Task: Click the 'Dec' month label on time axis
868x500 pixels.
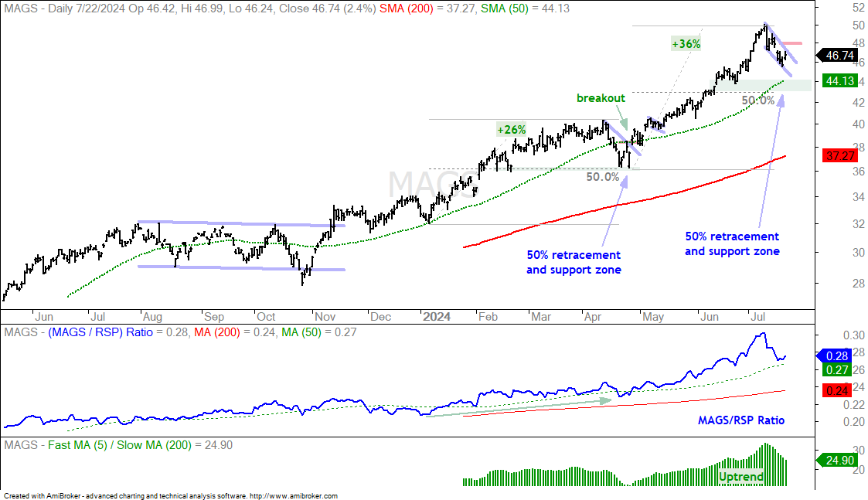Action: 380,317
